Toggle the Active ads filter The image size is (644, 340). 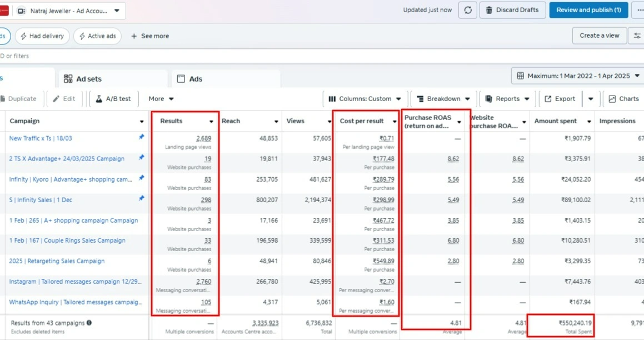pos(98,36)
